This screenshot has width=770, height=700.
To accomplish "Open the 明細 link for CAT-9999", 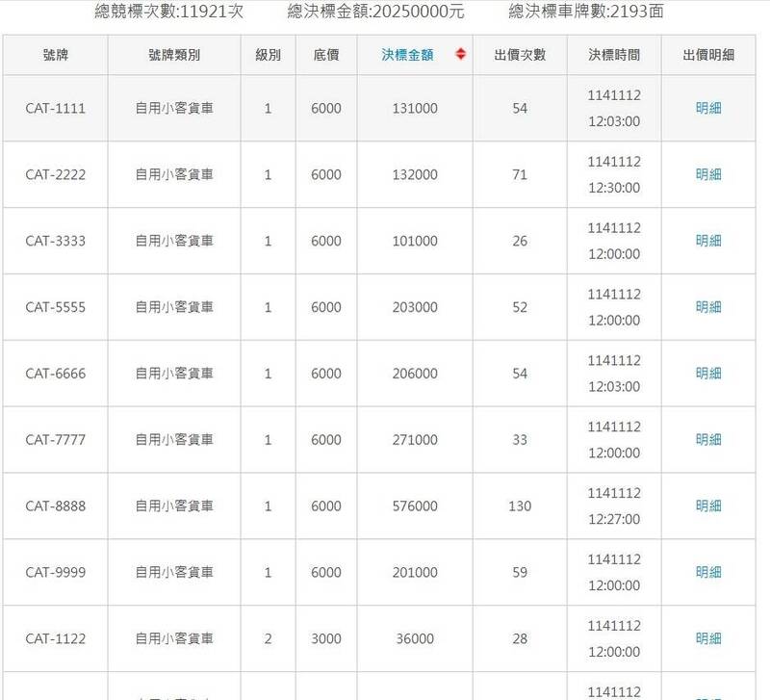I will point(708,572).
